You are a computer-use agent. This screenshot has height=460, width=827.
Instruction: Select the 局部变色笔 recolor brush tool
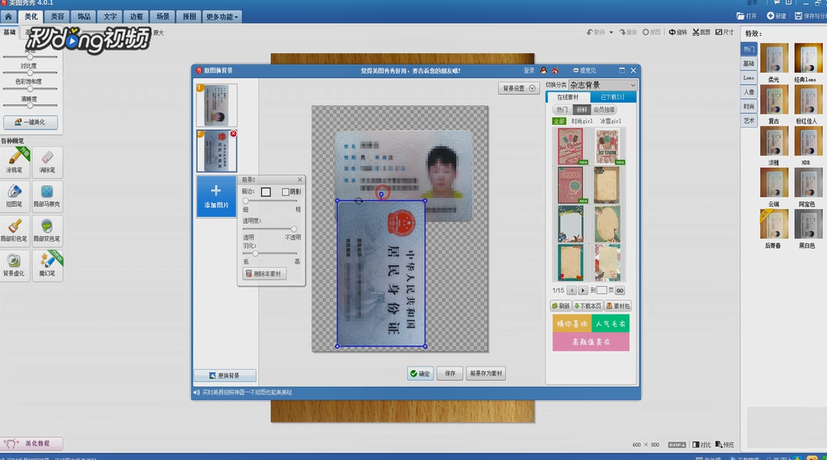(x=47, y=230)
